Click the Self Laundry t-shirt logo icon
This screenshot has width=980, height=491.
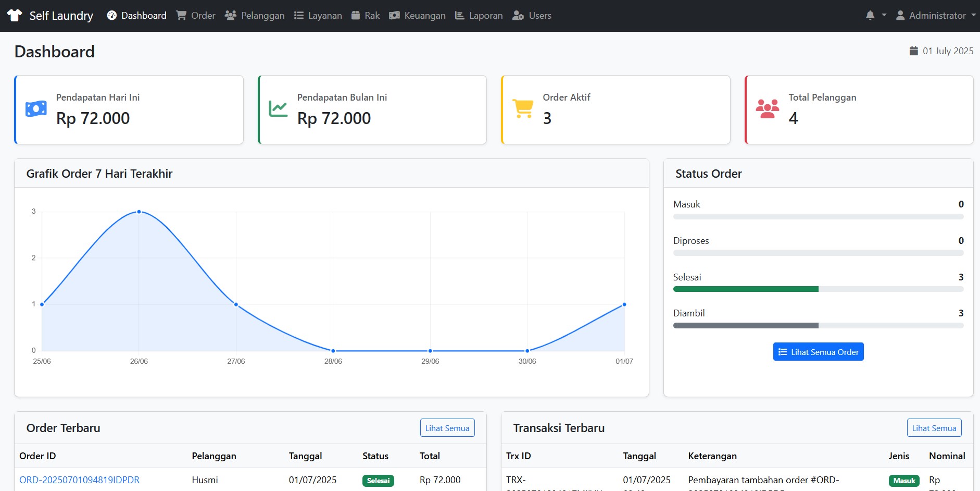click(x=15, y=16)
